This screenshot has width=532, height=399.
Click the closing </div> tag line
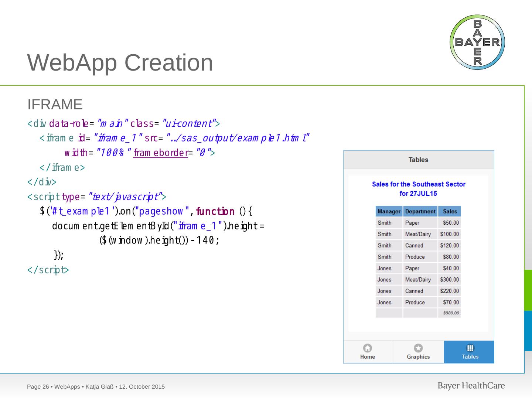tap(42, 182)
